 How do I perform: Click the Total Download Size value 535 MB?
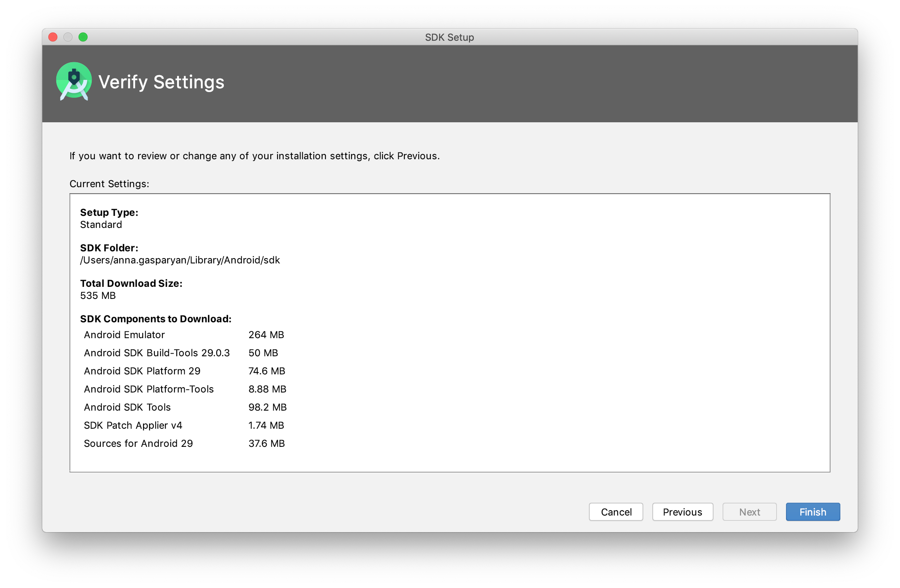tap(97, 296)
